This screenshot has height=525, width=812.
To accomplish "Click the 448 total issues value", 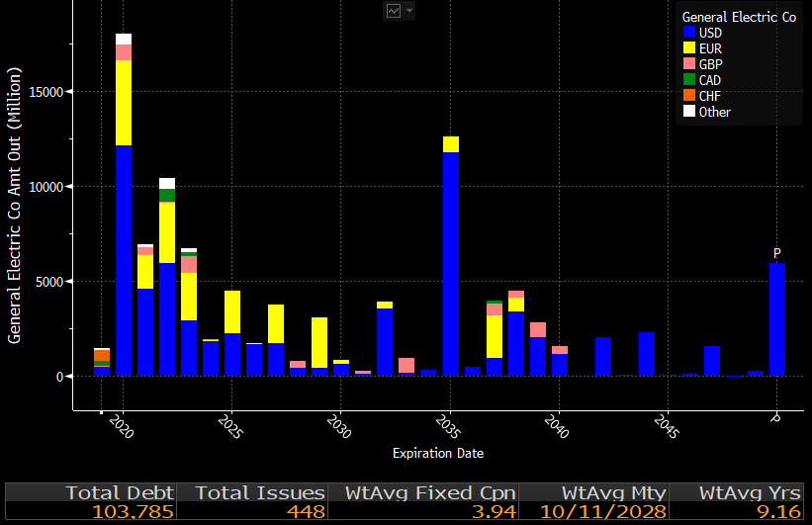I will coord(306,511).
